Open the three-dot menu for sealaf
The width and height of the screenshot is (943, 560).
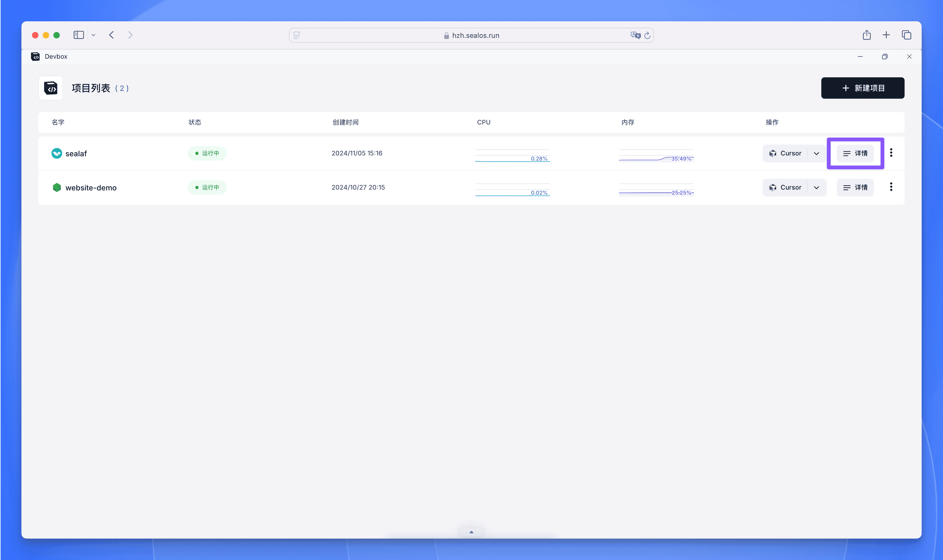click(891, 153)
